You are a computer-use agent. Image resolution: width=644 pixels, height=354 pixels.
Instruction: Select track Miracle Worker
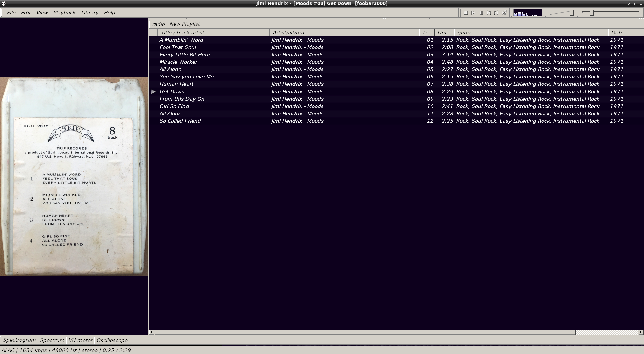396,62
